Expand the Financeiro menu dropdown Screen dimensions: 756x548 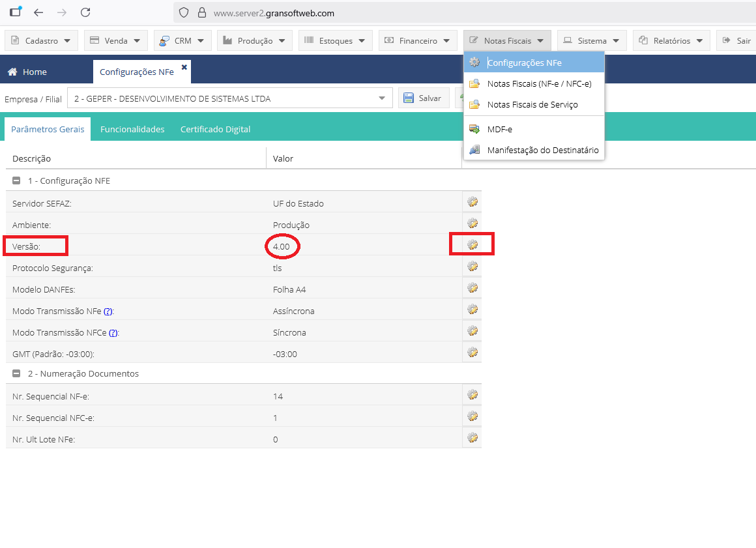tap(417, 40)
